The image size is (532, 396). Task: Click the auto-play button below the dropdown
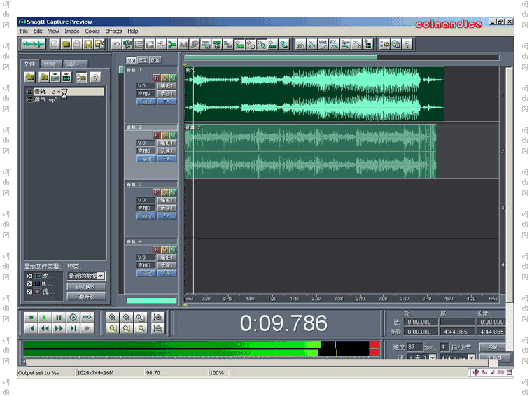86,287
